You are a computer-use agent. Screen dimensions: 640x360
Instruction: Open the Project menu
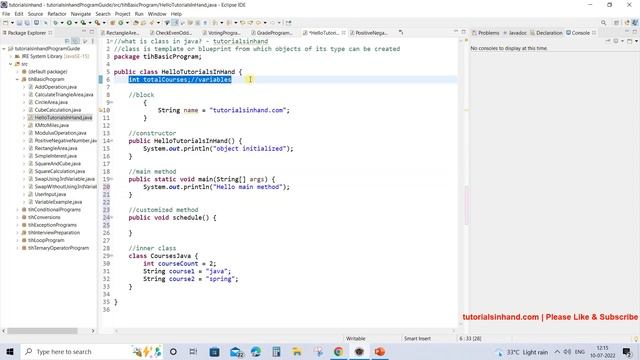(x=122, y=14)
